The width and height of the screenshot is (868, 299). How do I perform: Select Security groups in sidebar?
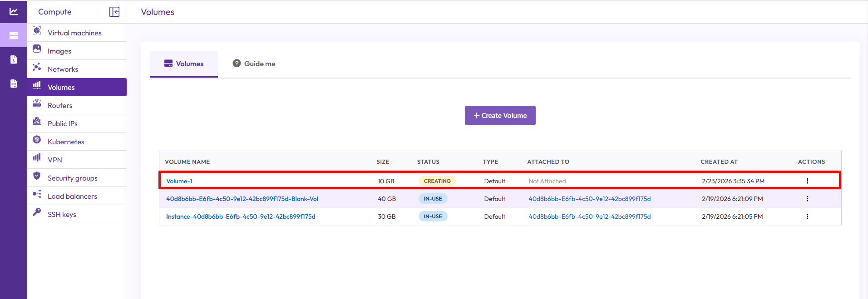click(73, 178)
